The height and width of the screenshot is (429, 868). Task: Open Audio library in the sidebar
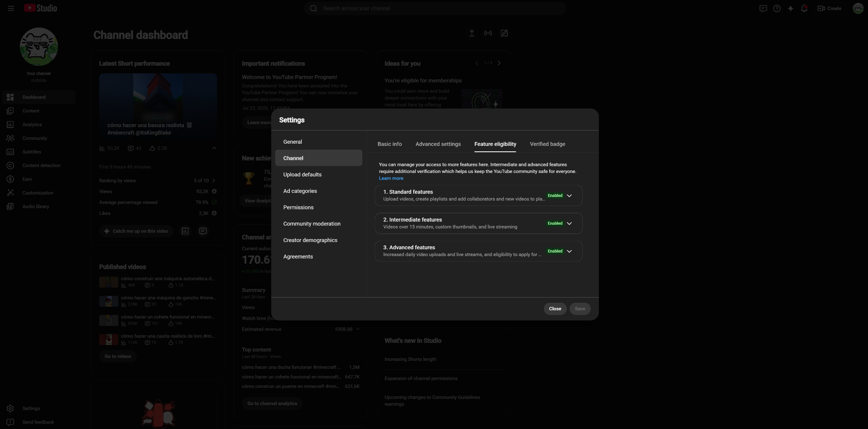pyautogui.click(x=39, y=206)
